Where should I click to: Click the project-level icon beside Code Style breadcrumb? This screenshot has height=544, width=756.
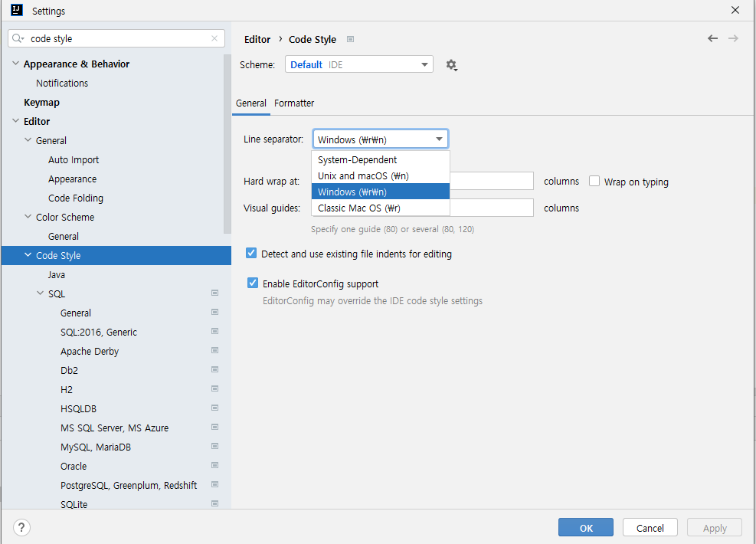pos(351,39)
